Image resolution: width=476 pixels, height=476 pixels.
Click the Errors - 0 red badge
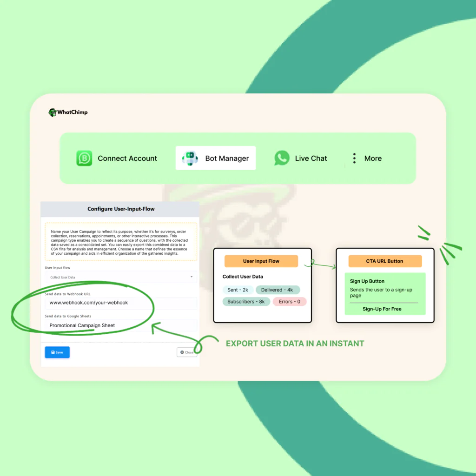pos(289,302)
